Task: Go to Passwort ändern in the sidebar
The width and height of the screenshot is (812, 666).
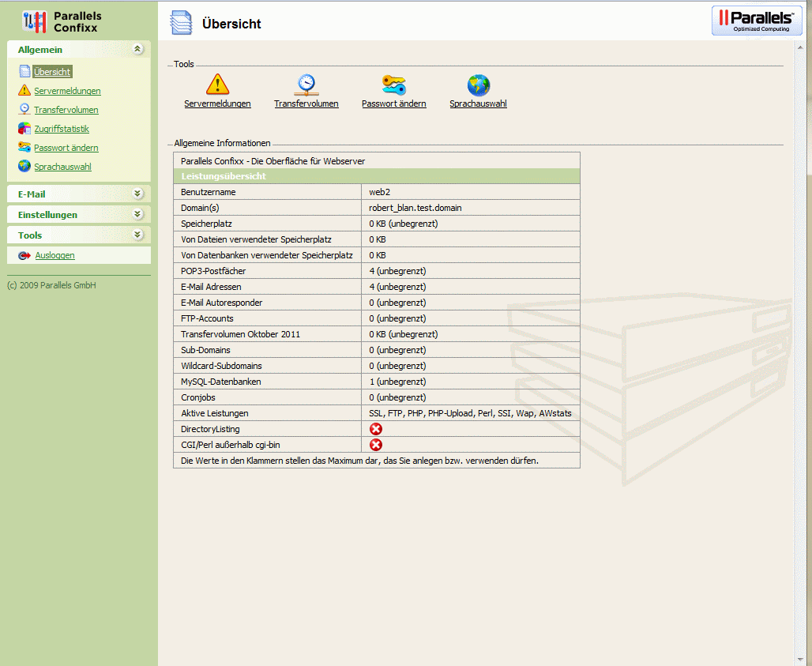Action: [66, 148]
